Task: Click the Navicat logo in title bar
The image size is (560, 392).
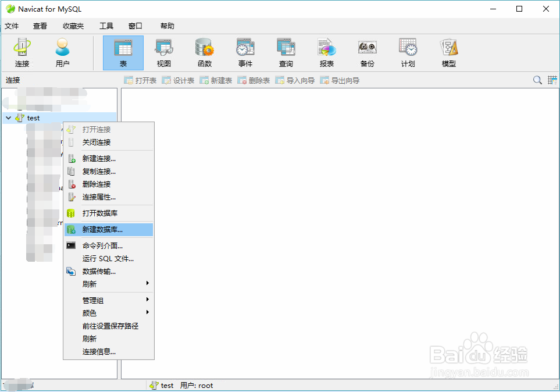Action: [10, 9]
